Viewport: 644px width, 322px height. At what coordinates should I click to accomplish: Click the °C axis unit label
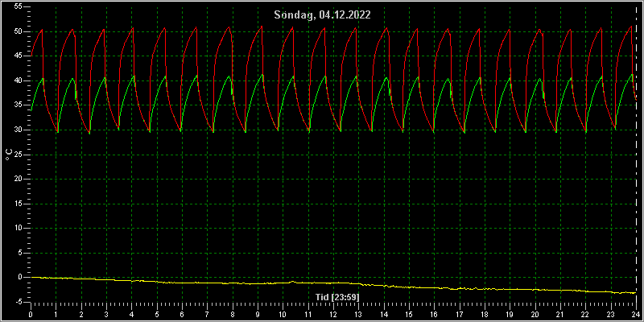[8, 155]
